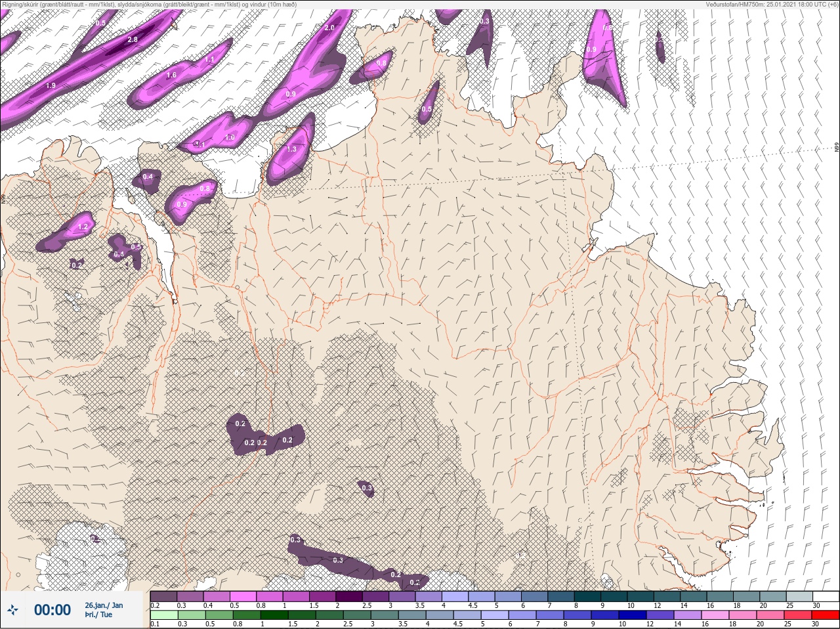Select the 00:00 forecast time display
Viewport: 840px width, 629px height.
(52, 610)
